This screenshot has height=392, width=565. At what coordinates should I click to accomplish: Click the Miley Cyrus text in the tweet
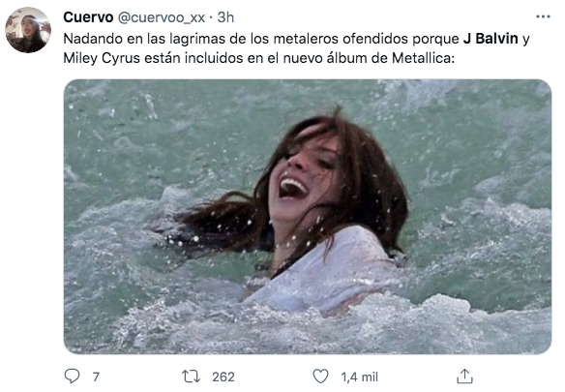tap(102, 58)
